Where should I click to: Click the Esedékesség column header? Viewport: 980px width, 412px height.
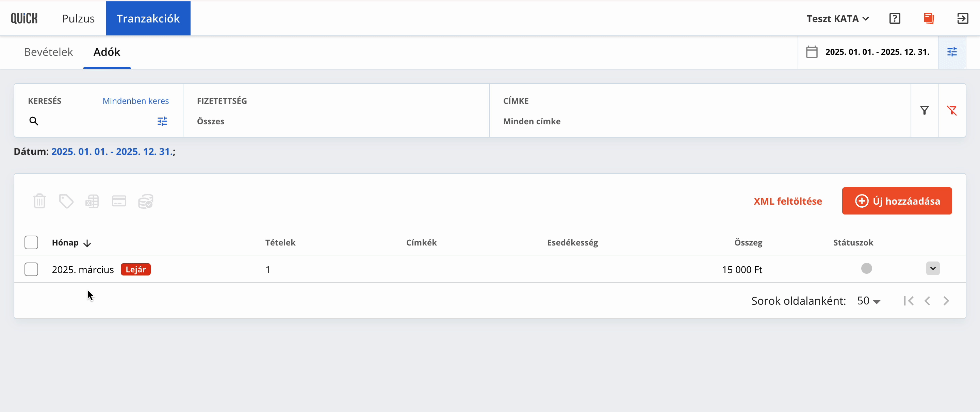[x=572, y=242]
